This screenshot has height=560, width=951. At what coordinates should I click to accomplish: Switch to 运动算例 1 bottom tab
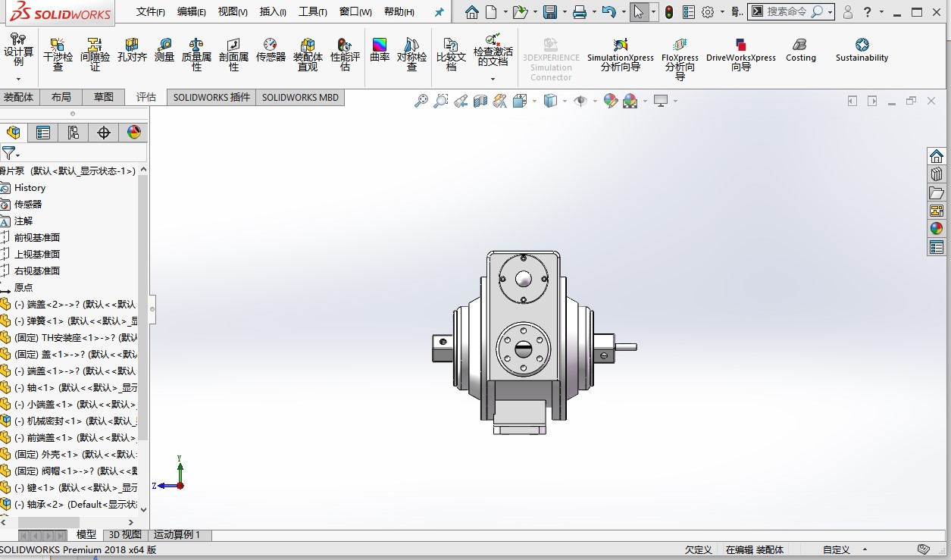(177, 535)
